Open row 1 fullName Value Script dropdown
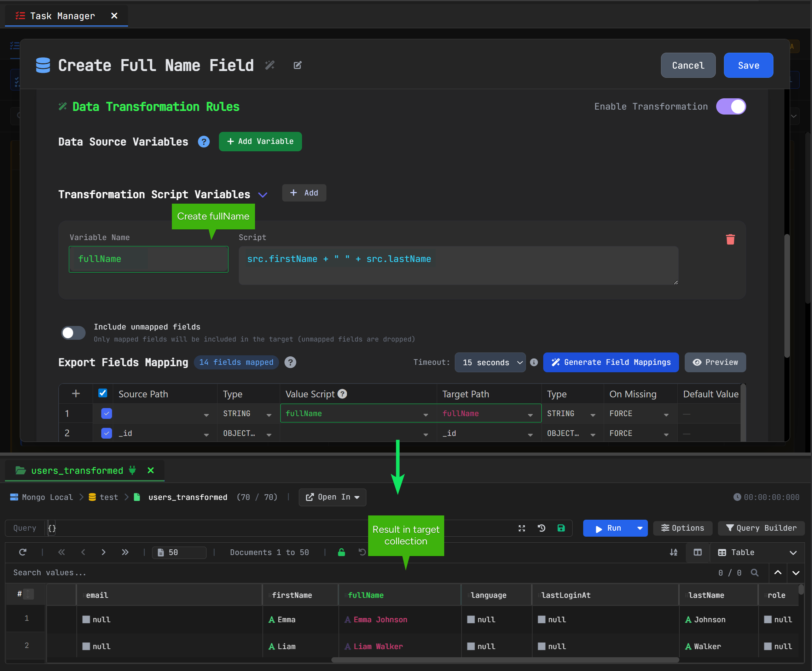 [426, 415]
